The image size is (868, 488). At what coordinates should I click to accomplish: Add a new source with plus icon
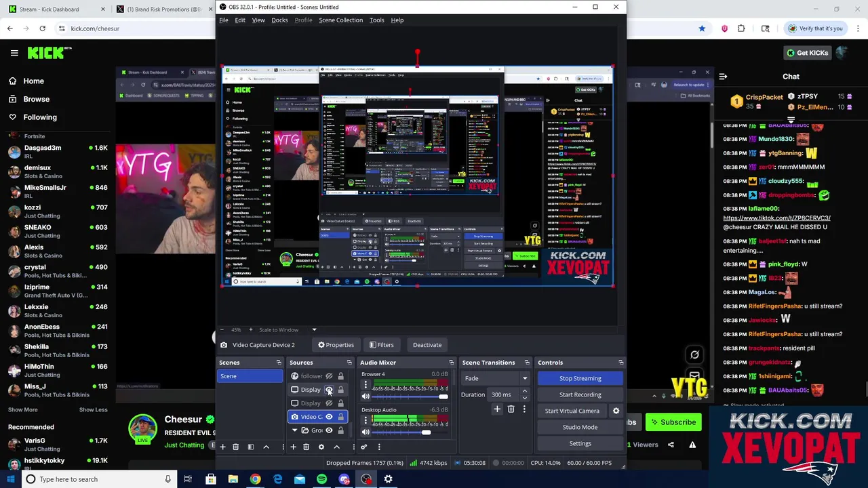coord(293,447)
